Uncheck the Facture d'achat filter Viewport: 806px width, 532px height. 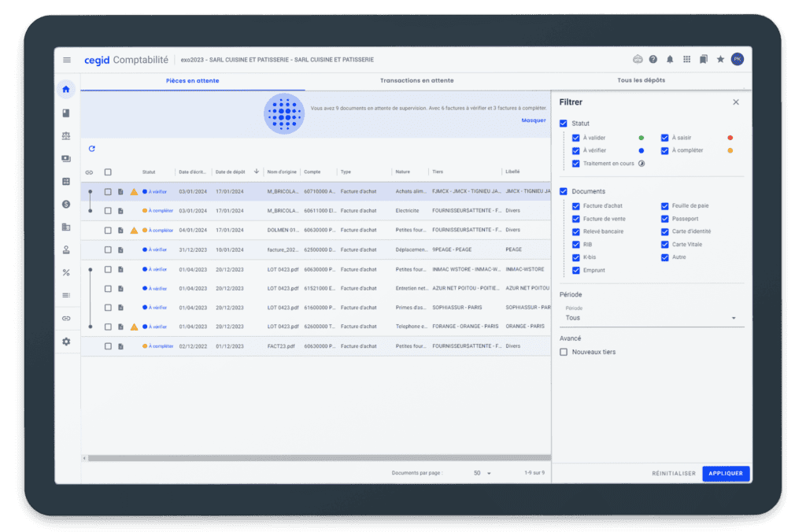click(576, 206)
